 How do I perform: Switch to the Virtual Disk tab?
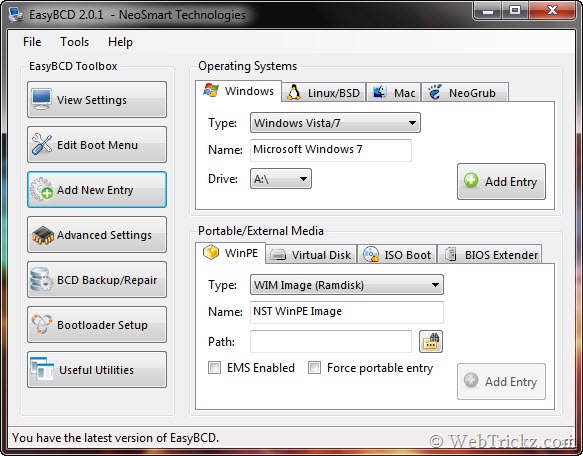311,255
